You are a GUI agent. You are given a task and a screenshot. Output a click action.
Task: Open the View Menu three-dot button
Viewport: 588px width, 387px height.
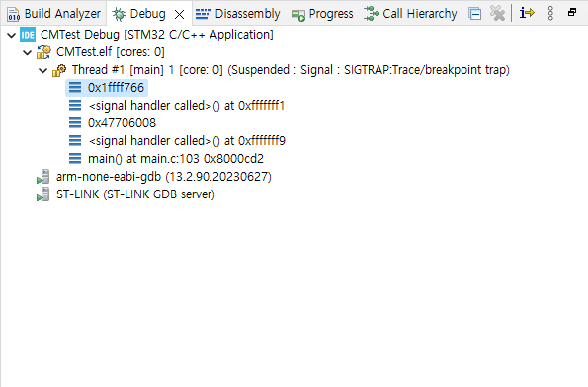(550, 13)
